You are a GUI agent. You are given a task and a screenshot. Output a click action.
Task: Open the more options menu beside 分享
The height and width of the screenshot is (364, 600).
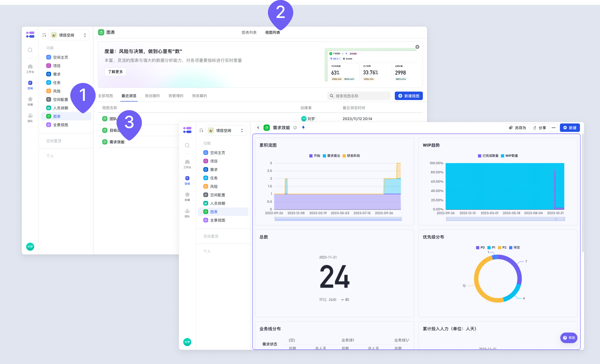pyautogui.click(x=553, y=128)
